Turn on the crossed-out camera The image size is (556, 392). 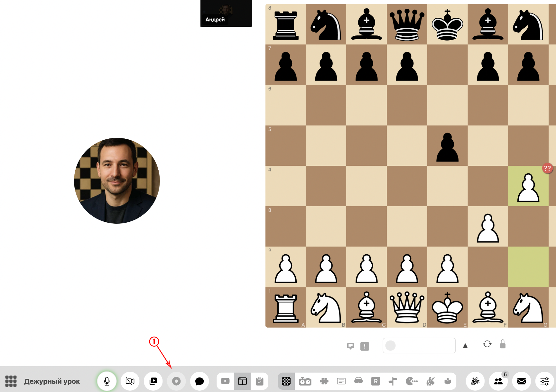click(130, 381)
